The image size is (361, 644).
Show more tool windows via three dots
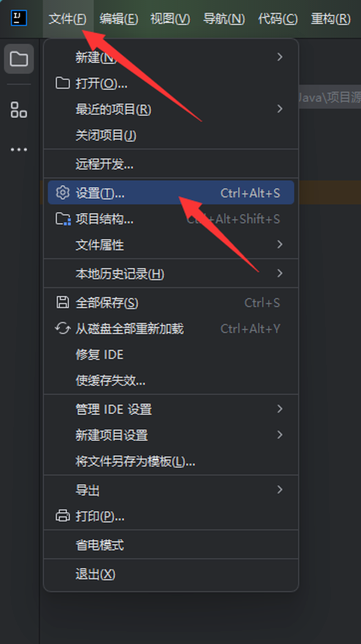click(19, 150)
